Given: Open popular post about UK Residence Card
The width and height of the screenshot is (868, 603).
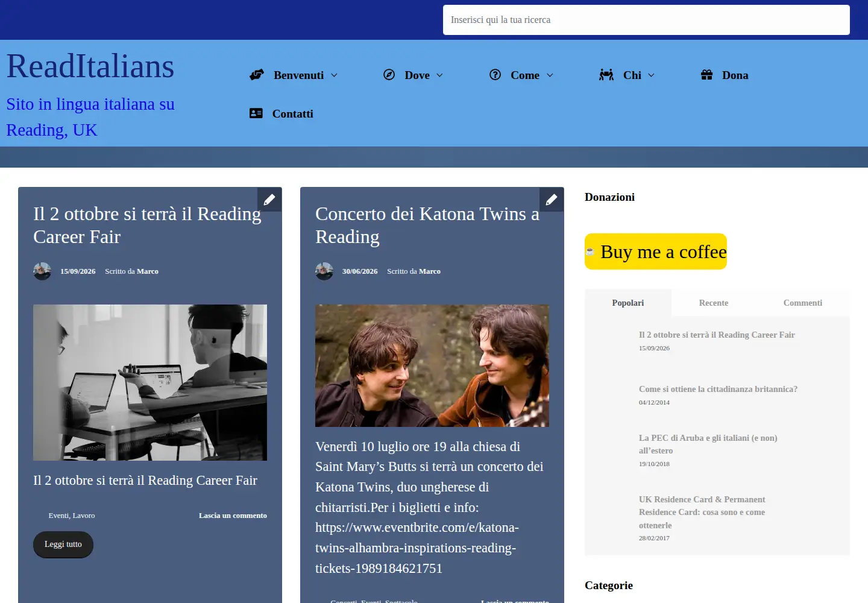Looking at the screenshot, I should coord(702,512).
